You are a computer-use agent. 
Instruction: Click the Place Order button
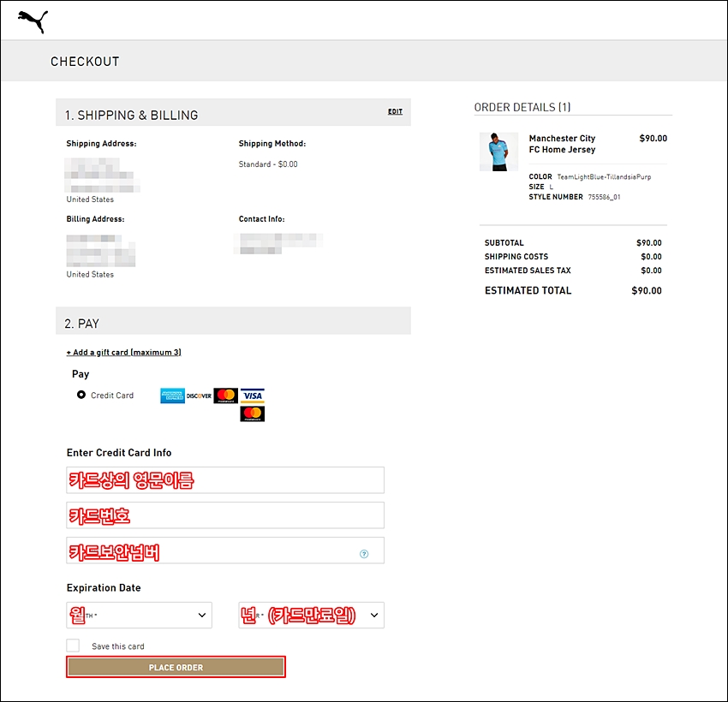176,667
